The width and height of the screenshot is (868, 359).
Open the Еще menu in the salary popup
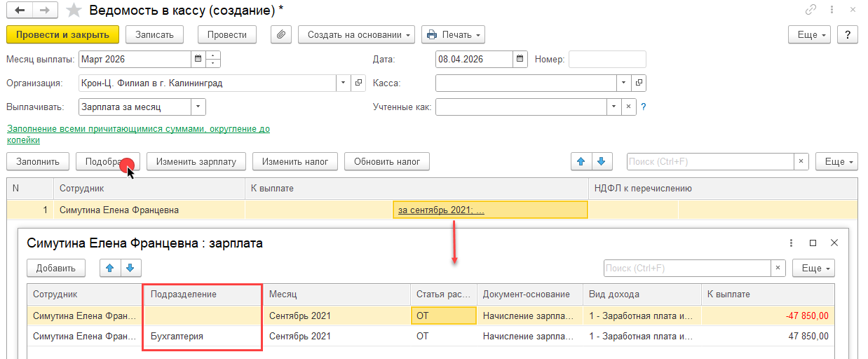tap(813, 268)
